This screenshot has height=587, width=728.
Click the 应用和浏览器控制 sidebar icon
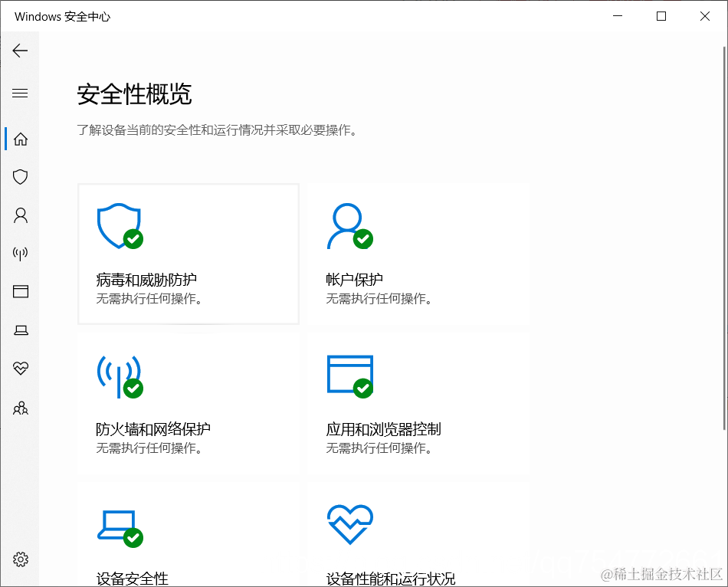point(21,291)
